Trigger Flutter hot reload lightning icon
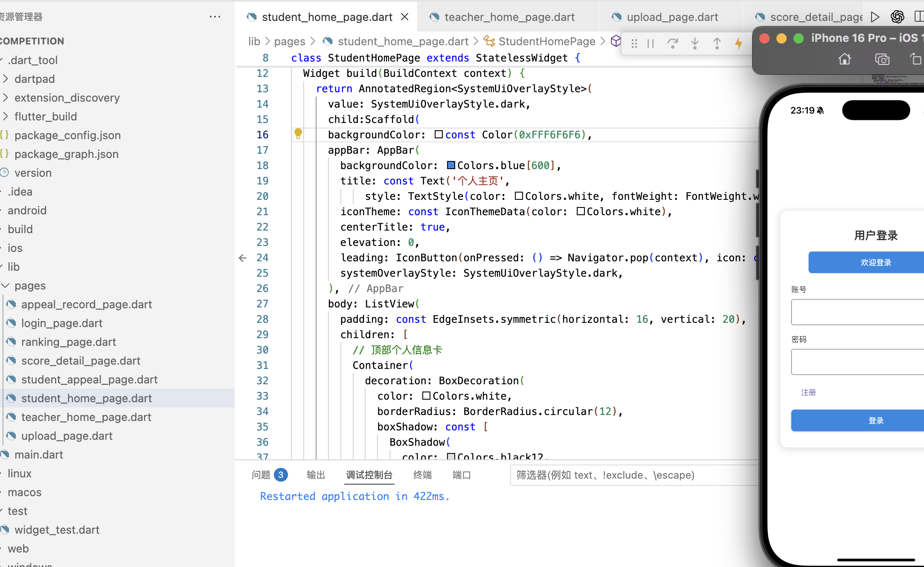 click(x=739, y=43)
